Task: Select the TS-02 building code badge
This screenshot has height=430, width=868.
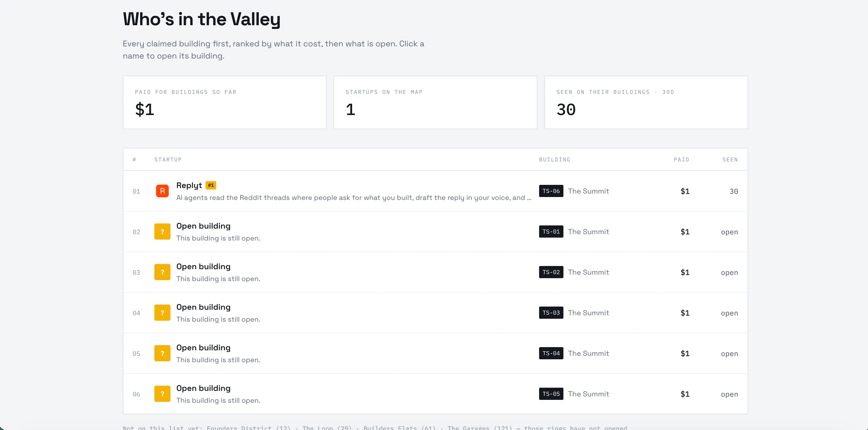Action: point(551,272)
